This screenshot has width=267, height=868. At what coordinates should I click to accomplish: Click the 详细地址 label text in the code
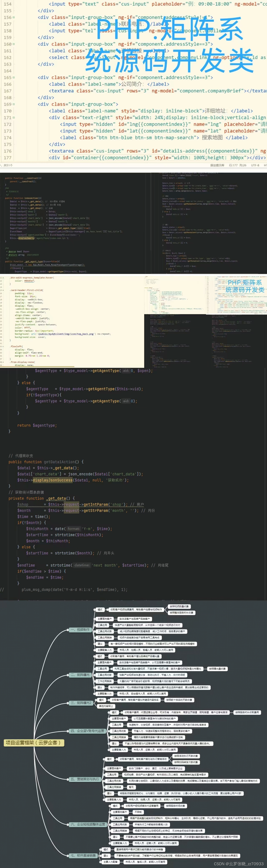coord(216,111)
